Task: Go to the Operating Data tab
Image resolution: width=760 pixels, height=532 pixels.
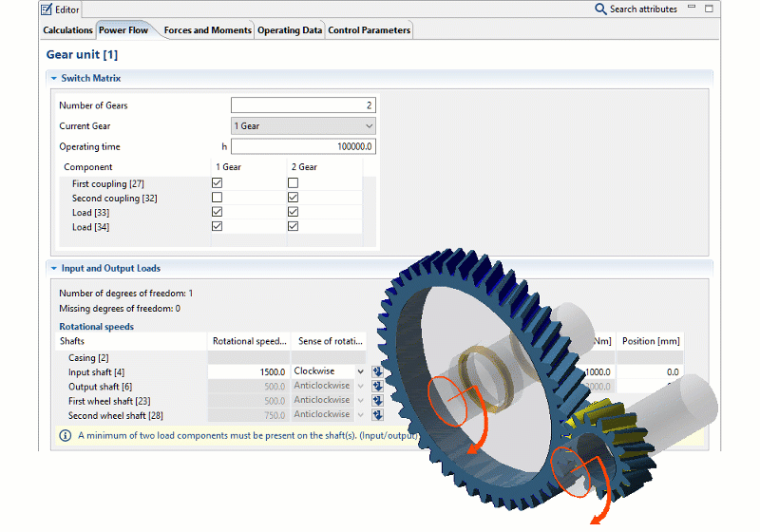Action: coord(290,30)
